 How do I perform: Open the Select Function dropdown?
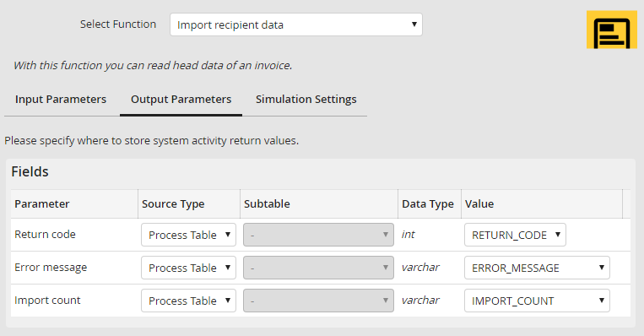[296, 24]
